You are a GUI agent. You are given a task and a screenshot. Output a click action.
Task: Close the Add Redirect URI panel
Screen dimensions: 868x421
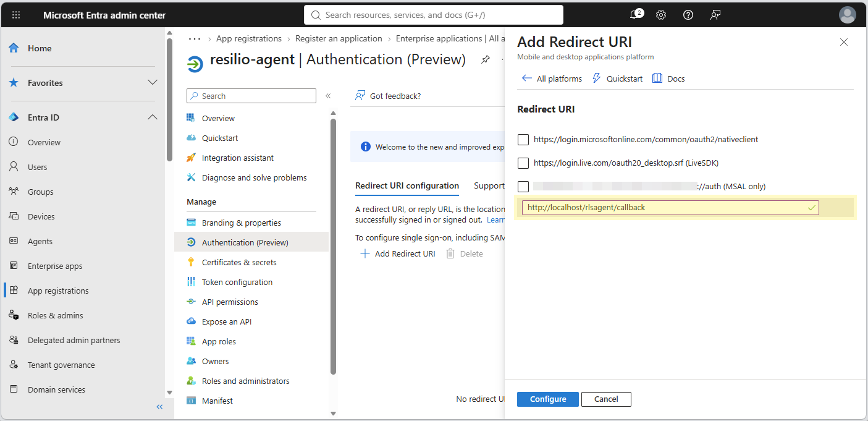pyautogui.click(x=844, y=42)
